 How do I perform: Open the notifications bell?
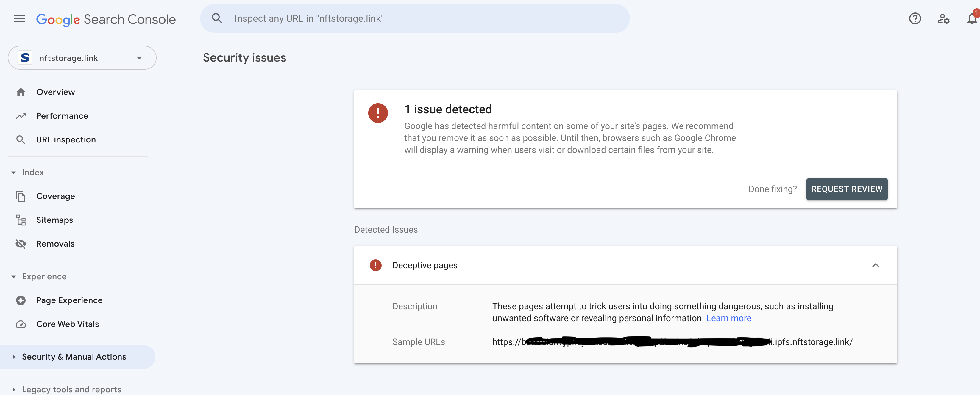(x=972, y=19)
